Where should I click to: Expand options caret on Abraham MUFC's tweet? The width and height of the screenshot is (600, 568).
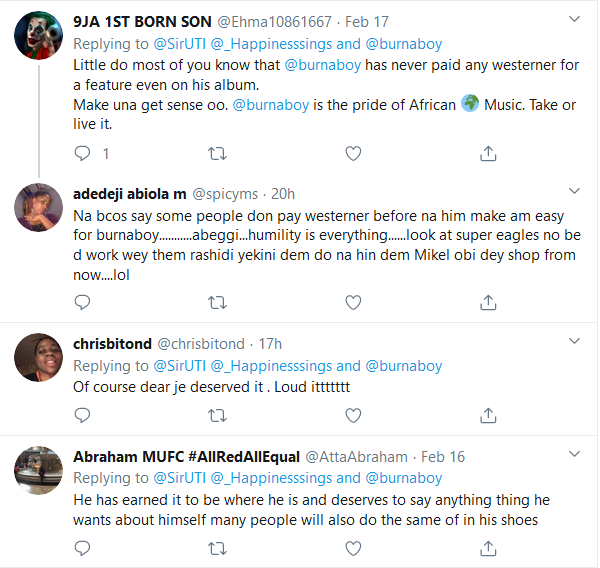point(573,453)
